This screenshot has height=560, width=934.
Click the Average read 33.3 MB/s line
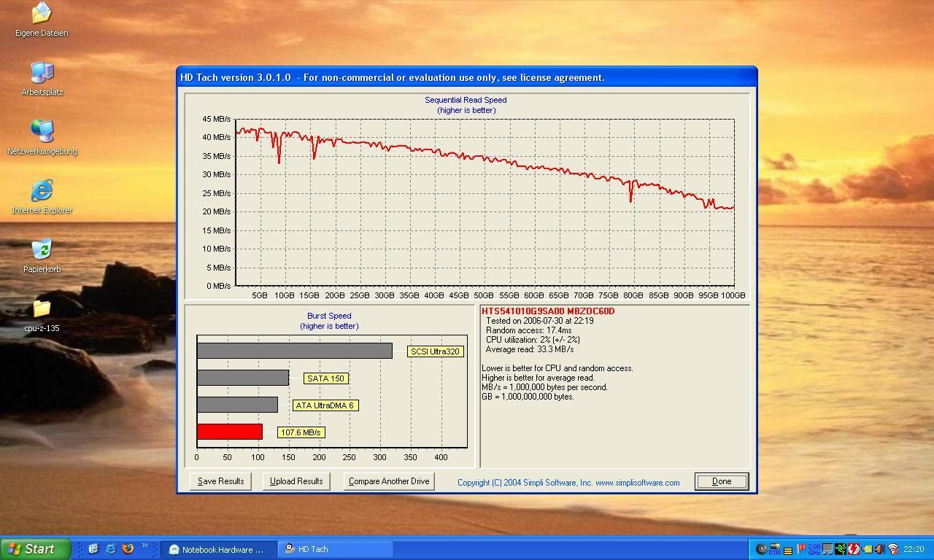coord(530,349)
